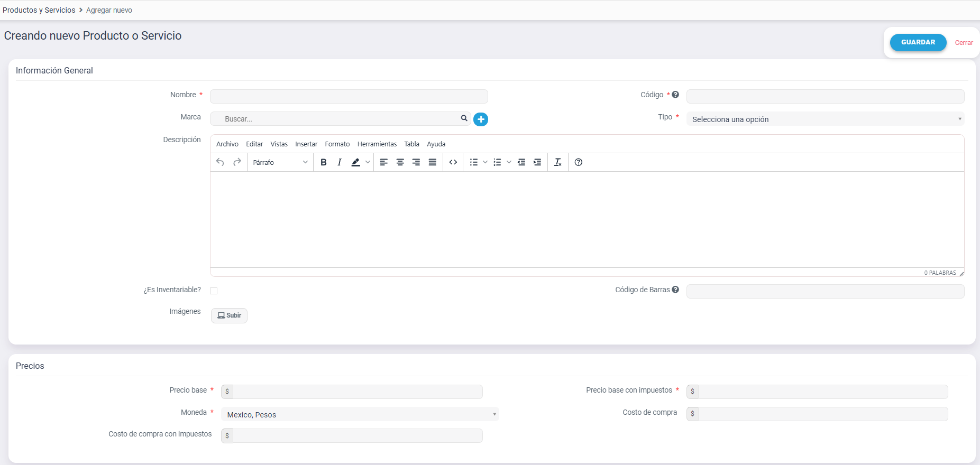Focus the Código input field
Screen dimensions: 980x465
pyautogui.click(x=825, y=96)
